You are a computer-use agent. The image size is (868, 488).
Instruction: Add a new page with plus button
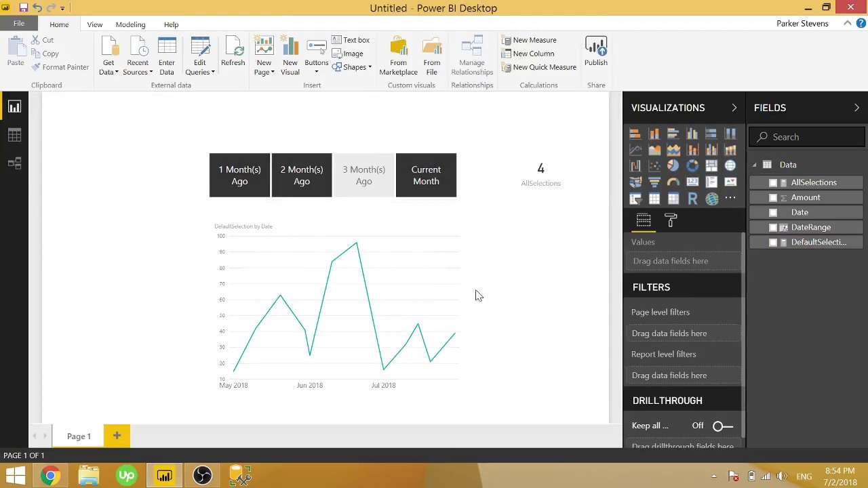coord(117,436)
